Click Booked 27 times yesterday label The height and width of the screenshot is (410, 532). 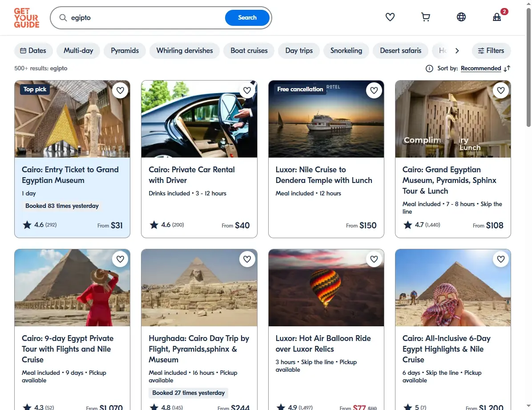[188, 393]
